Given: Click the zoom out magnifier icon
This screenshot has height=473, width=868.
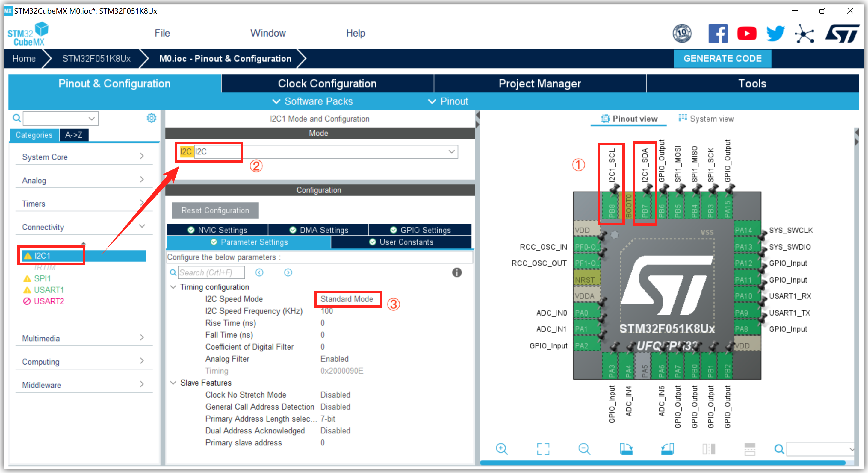Looking at the screenshot, I should pyautogui.click(x=584, y=449).
